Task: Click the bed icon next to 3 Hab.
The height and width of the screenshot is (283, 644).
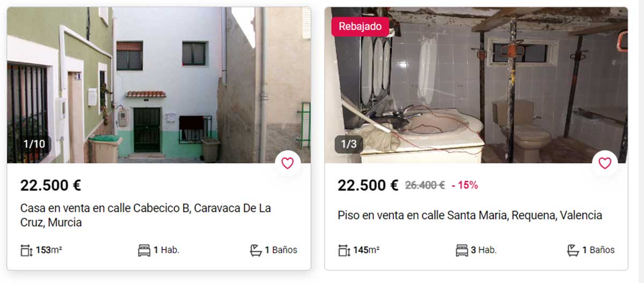Action: [462, 250]
